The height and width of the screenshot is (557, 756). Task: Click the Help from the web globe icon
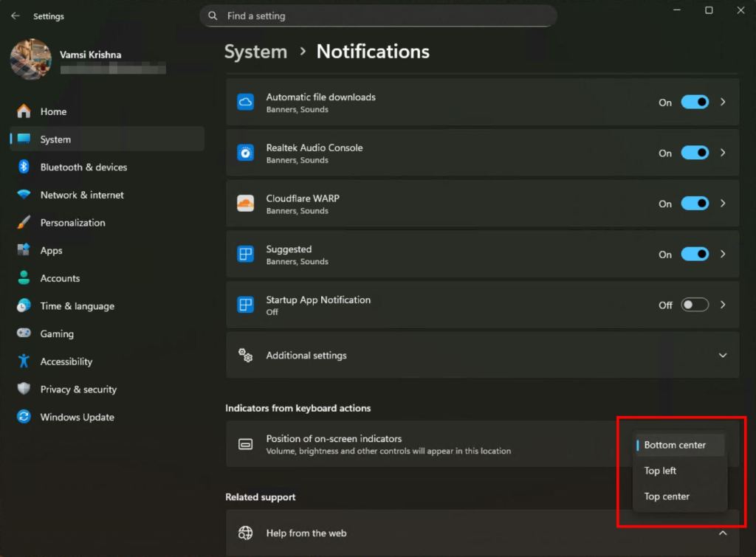tap(245, 533)
